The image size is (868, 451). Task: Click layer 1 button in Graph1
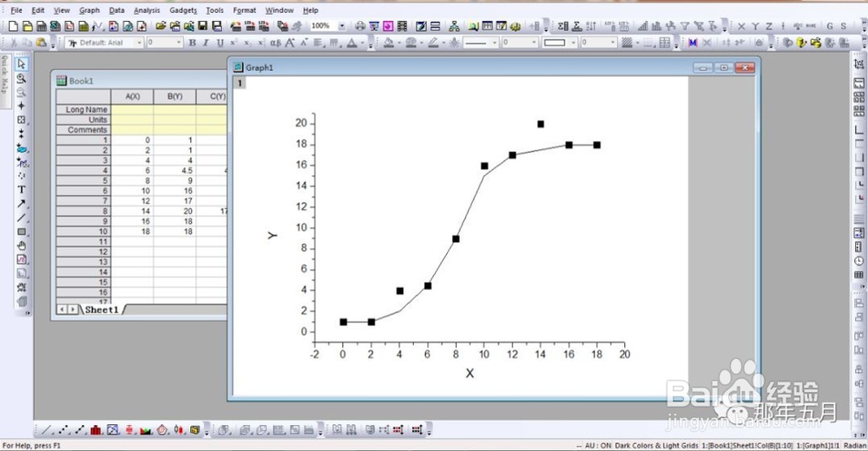pyautogui.click(x=240, y=83)
